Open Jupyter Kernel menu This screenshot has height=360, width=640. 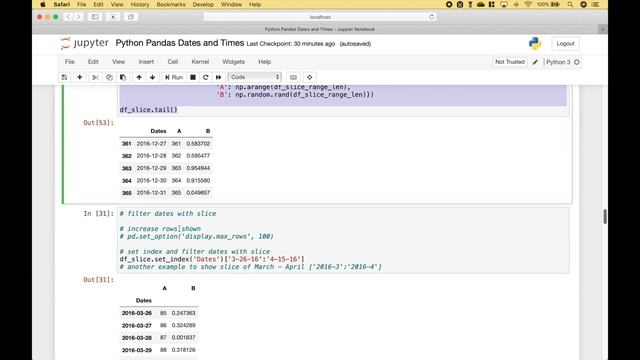point(200,62)
